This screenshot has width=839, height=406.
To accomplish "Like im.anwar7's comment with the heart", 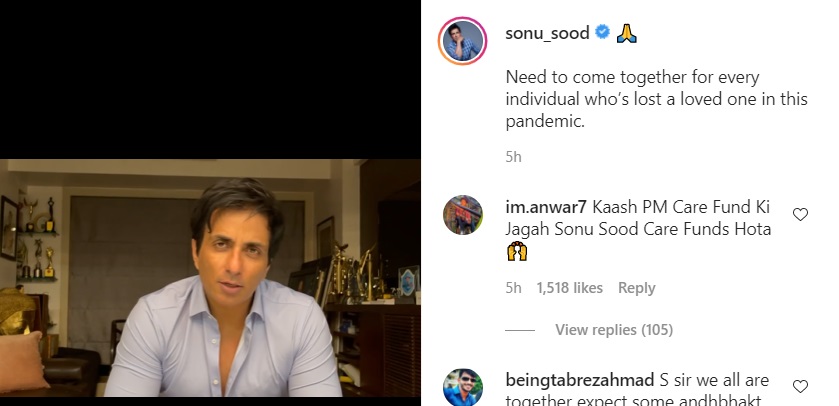I will pos(800,215).
